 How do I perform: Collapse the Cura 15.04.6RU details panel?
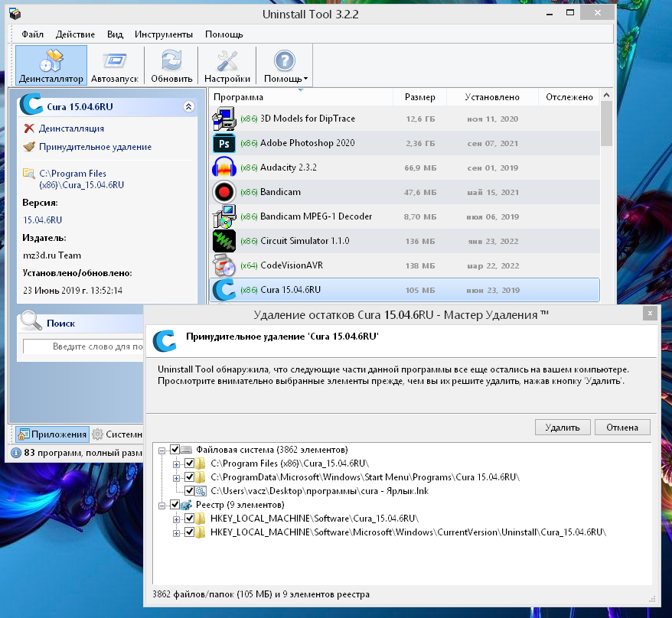pyautogui.click(x=188, y=107)
